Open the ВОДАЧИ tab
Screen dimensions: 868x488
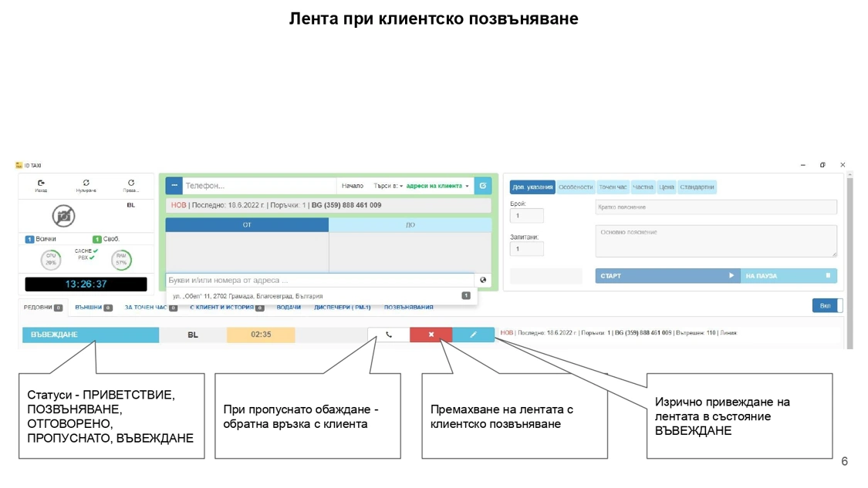pyautogui.click(x=289, y=308)
